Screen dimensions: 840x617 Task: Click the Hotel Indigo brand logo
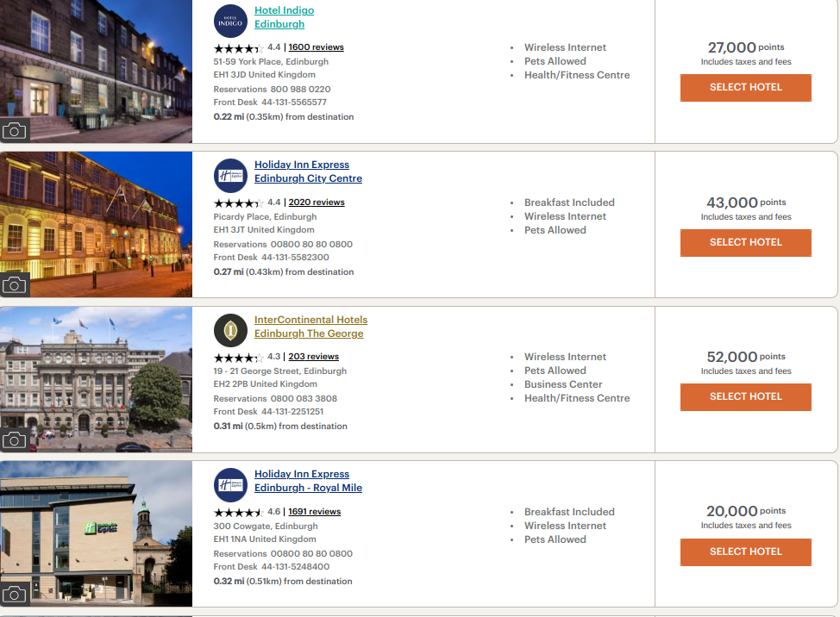230,21
